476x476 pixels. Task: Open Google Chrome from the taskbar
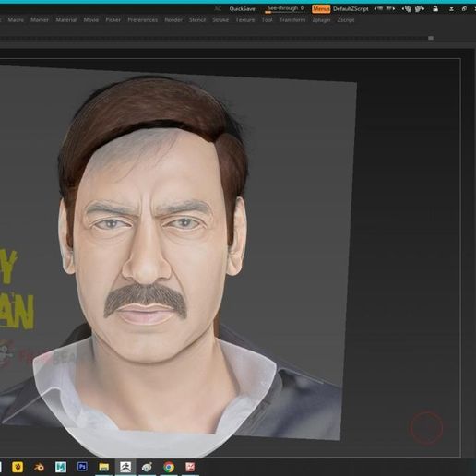point(169,467)
